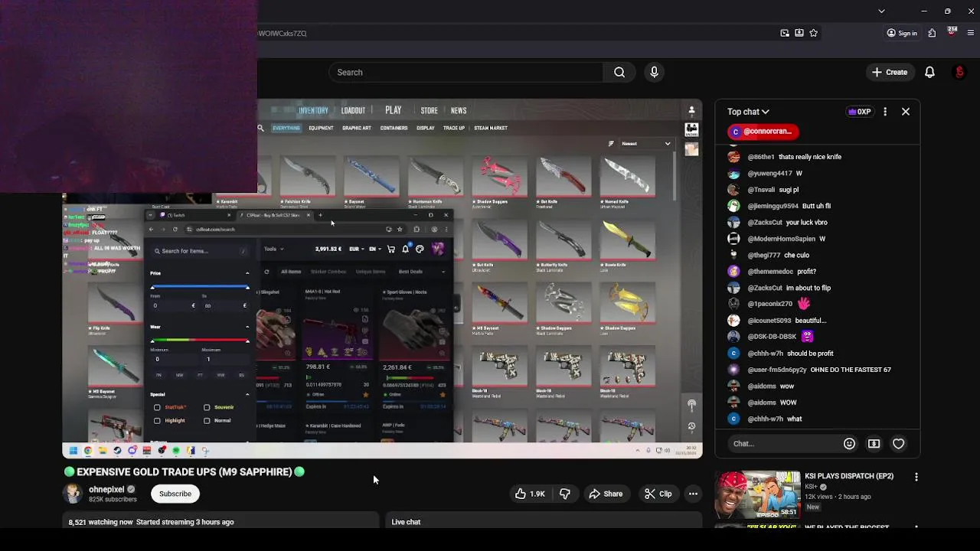
Task: Toggle the WW wear filter
Action: [x=220, y=376]
